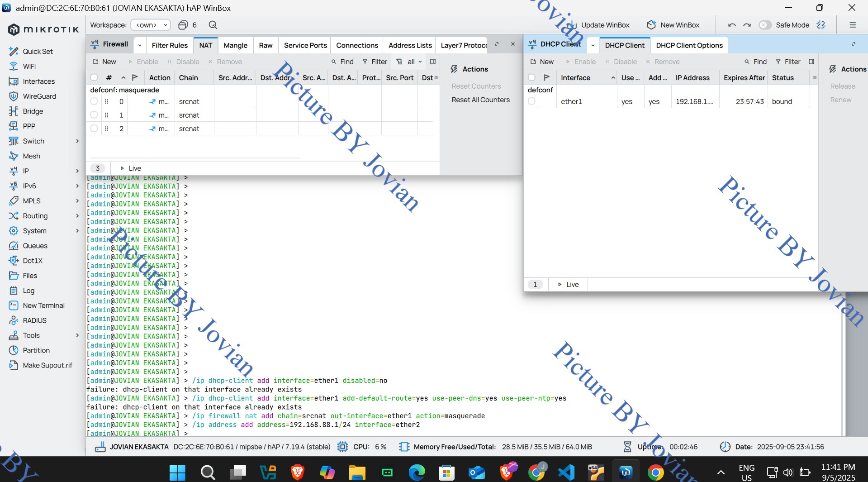Open the Bridge sidebar icon
Image resolution: width=868 pixels, height=482 pixels.
[14, 111]
